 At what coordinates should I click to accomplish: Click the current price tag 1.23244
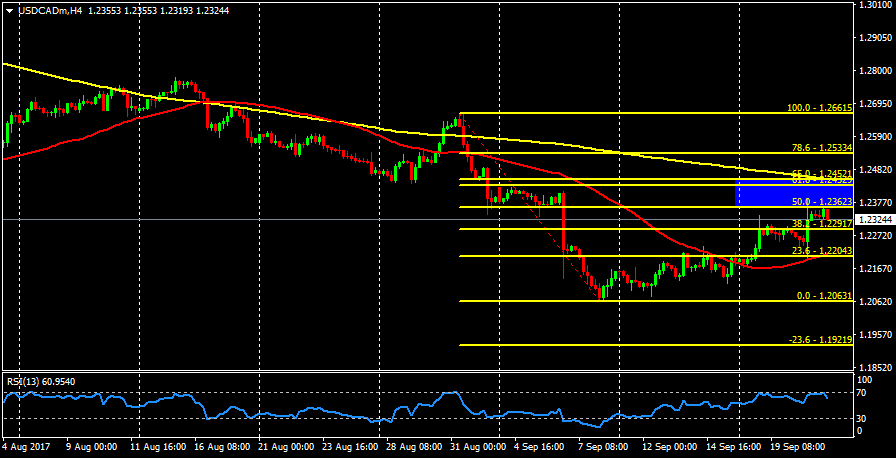[874, 219]
